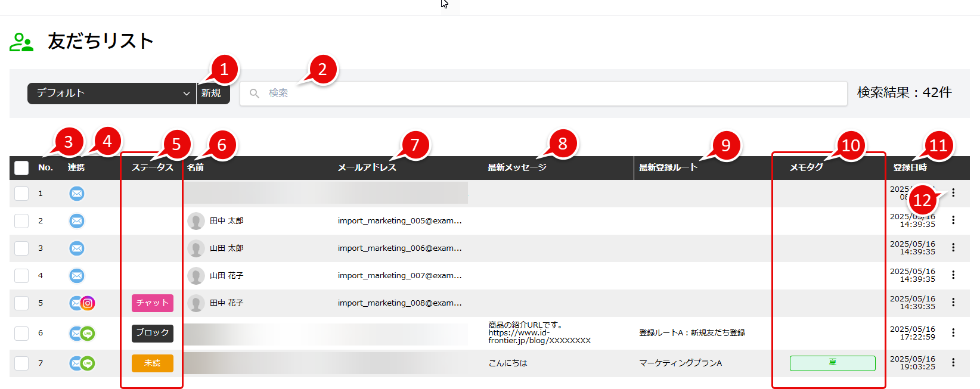
Task: Click the LINE icon in row 6
Action: (88, 334)
